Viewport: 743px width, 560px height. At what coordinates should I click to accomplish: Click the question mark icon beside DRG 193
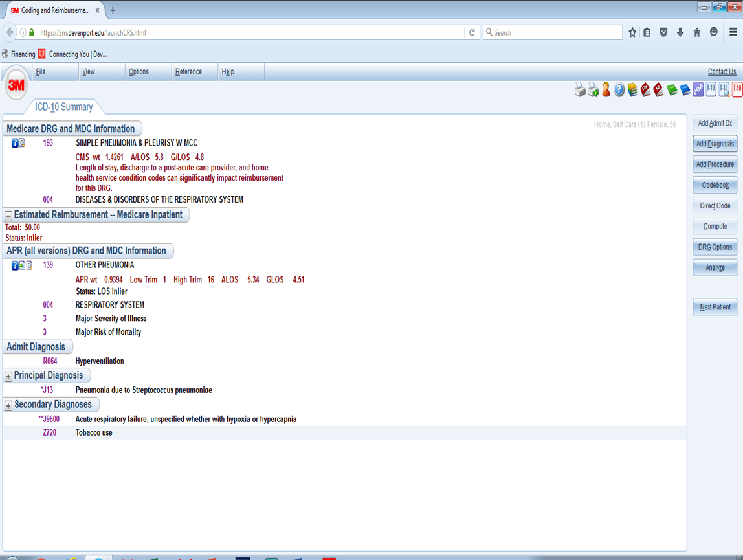[15, 142]
